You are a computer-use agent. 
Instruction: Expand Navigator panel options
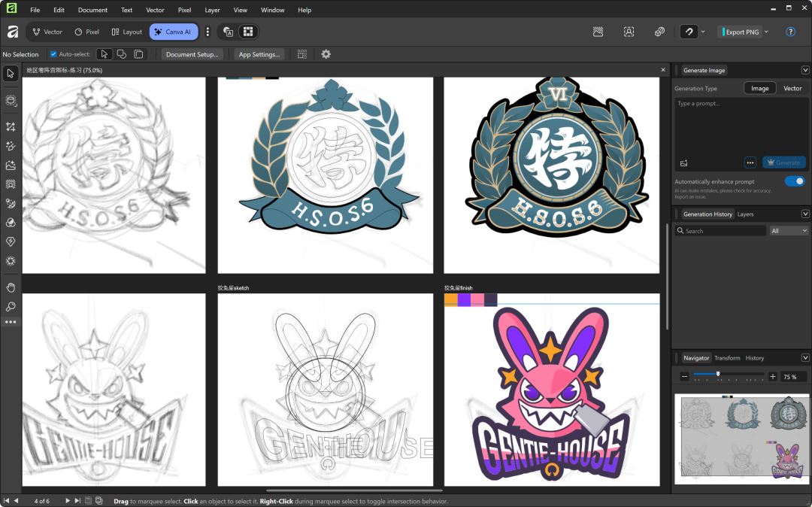[x=805, y=358]
